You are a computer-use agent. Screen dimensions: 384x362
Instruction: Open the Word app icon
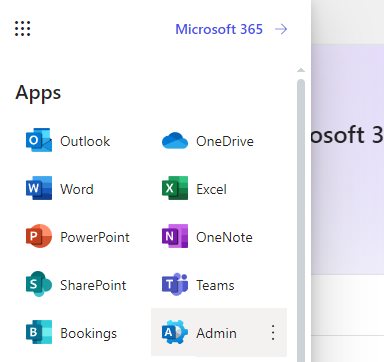(39, 188)
